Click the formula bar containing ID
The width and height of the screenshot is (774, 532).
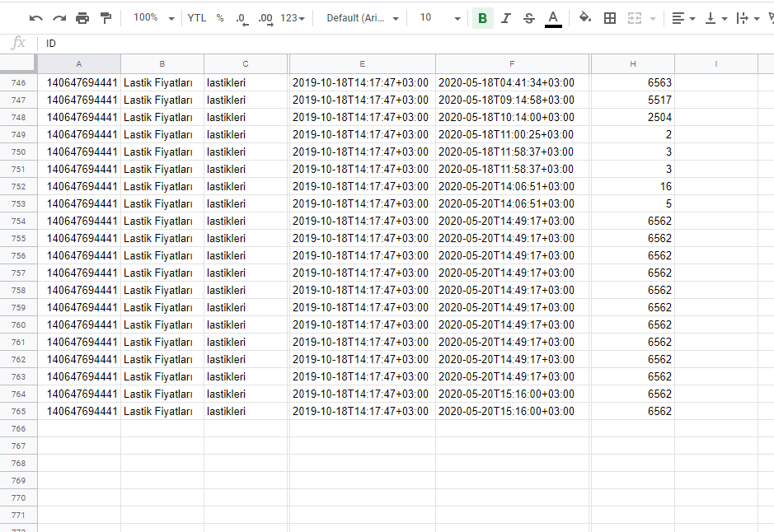(405, 44)
